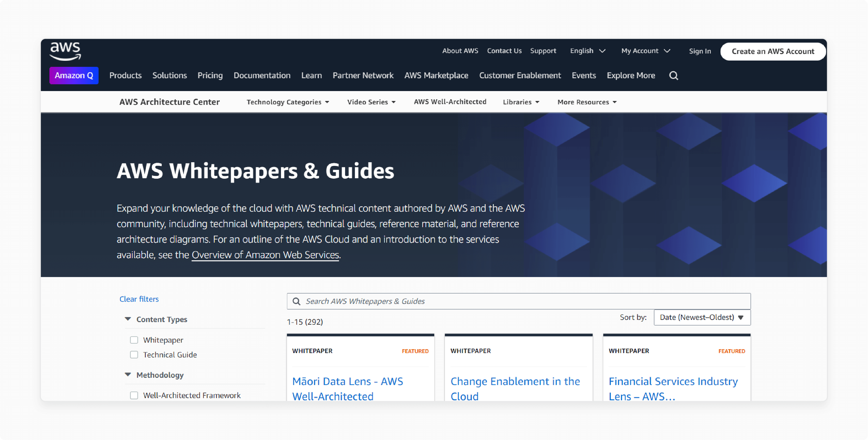This screenshot has height=440, width=868.
Task: Click Clear filters
Action: click(x=139, y=299)
